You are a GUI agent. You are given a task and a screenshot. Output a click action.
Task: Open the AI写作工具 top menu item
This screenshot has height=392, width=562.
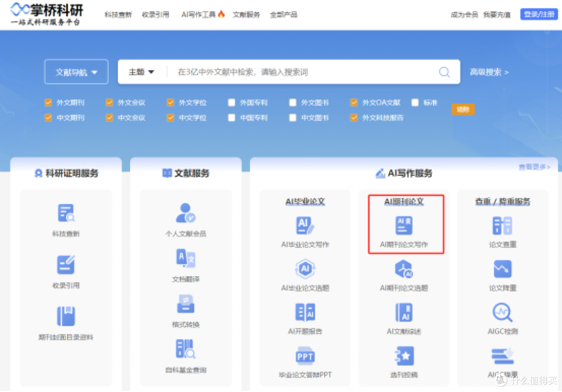202,15
